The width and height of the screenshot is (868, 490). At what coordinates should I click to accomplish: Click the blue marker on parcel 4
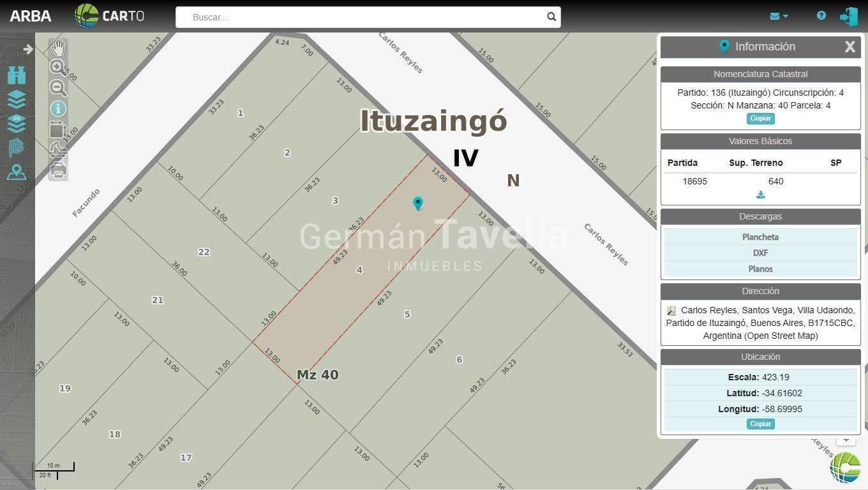[418, 204]
